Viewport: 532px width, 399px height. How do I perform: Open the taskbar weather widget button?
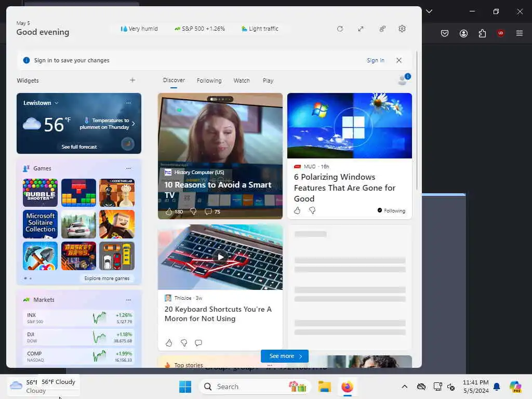tap(44, 386)
